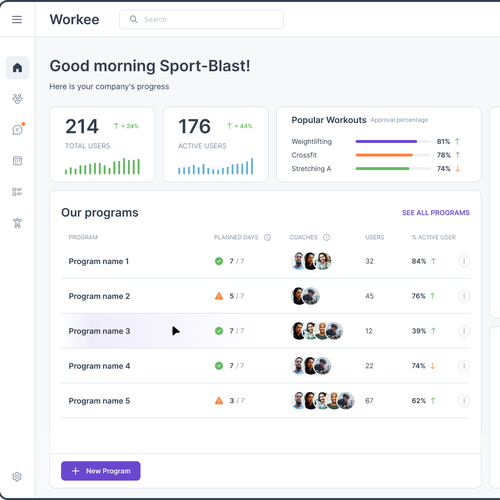
Task: Open settings gear in the sidebar
Action: click(x=17, y=477)
